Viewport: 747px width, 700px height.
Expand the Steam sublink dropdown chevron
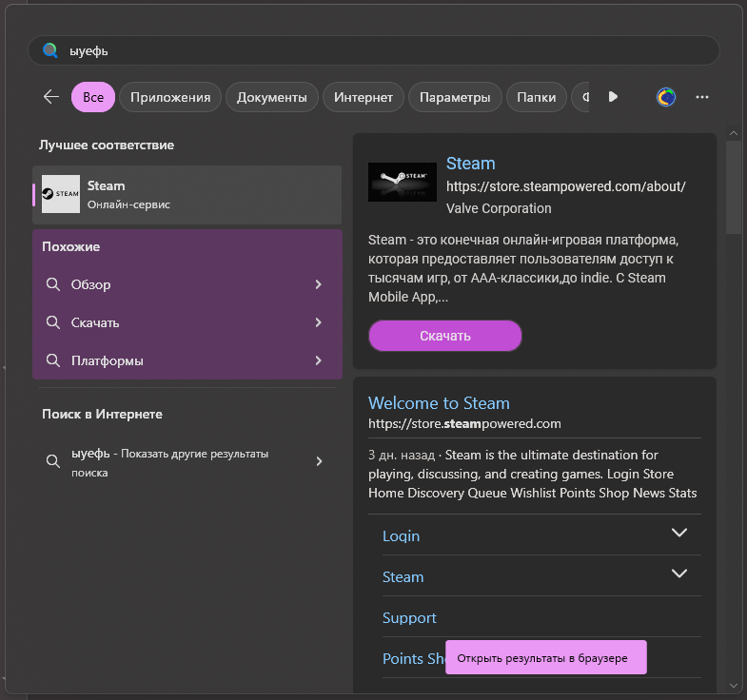tap(678, 574)
